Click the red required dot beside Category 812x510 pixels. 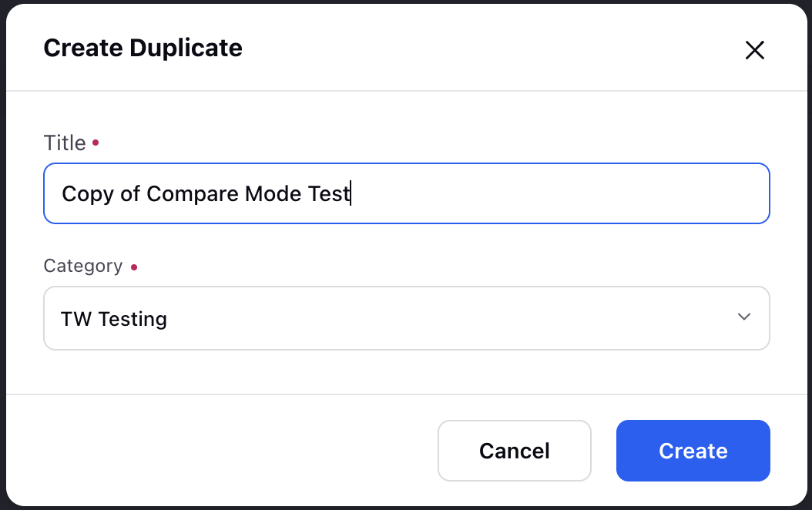[134, 267]
